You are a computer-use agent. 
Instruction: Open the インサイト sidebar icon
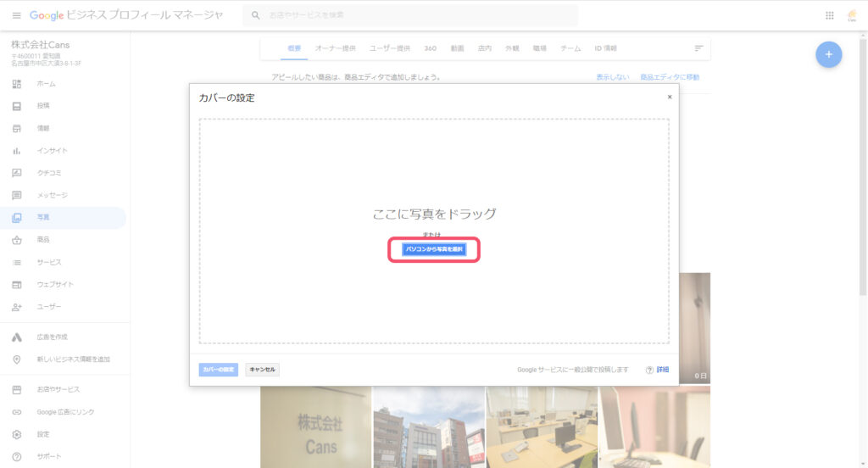click(x=17, y=150)
